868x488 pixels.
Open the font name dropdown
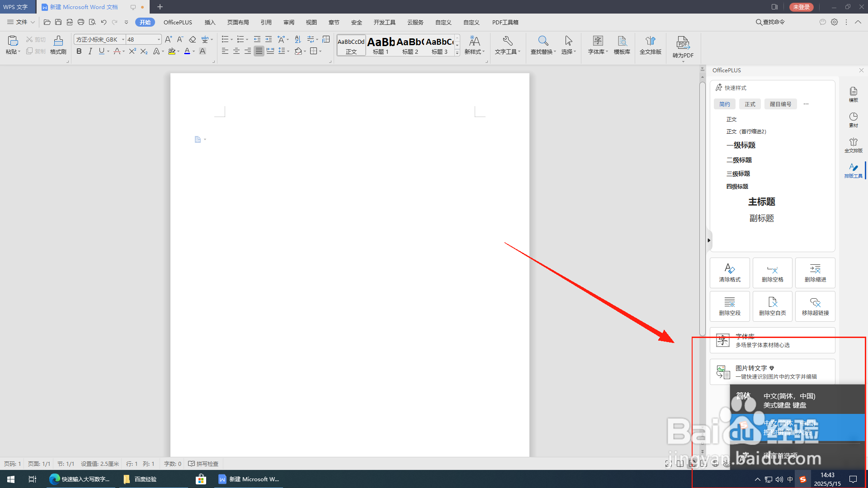pos(123,40)
